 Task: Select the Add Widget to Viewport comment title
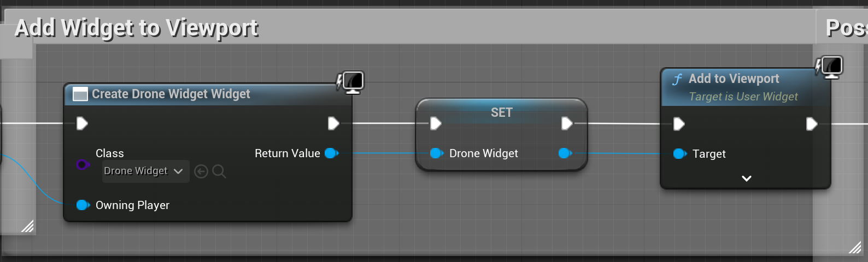point(137,28)
